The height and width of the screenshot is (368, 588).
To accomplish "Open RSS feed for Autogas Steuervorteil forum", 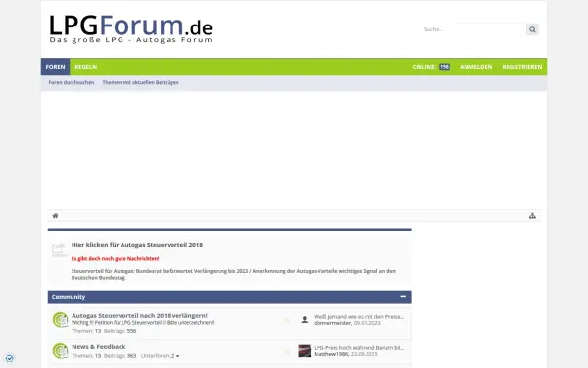I will pyautogui.click(x=287, y=320).
